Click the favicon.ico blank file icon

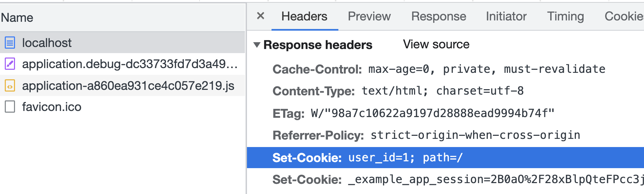(x=10, y=107)
